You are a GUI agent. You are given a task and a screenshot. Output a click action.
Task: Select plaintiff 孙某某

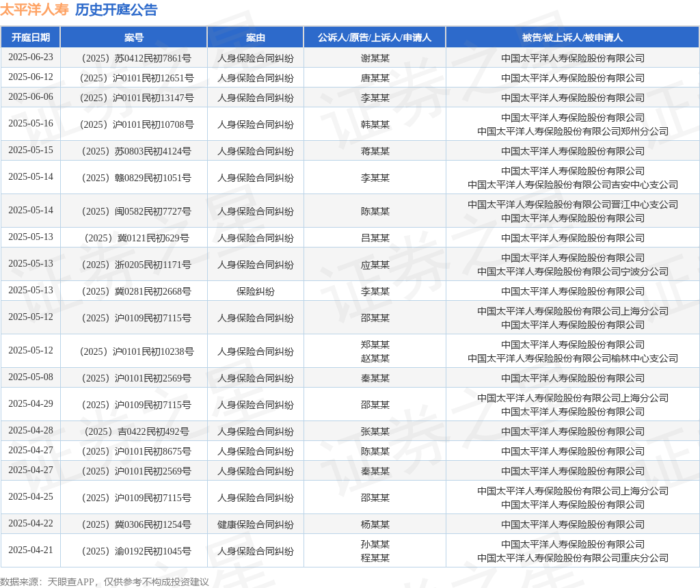(x=375, y=544)
